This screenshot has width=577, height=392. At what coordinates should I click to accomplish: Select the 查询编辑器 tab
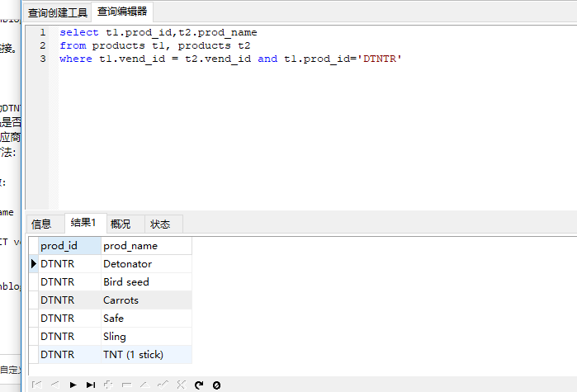click(x=122, y=12)
